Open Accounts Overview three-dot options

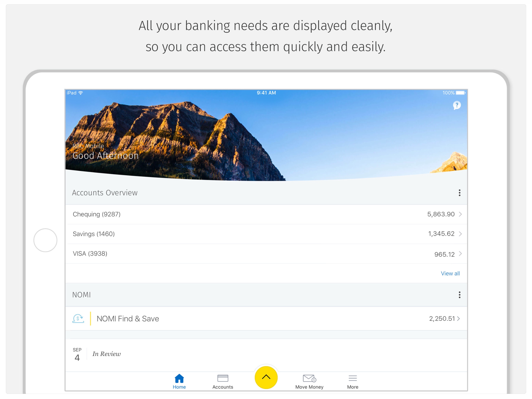459,193
